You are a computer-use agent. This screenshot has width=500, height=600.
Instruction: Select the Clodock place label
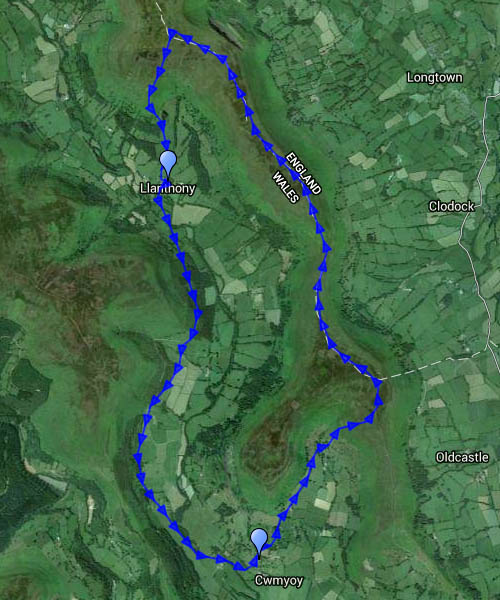451,207
